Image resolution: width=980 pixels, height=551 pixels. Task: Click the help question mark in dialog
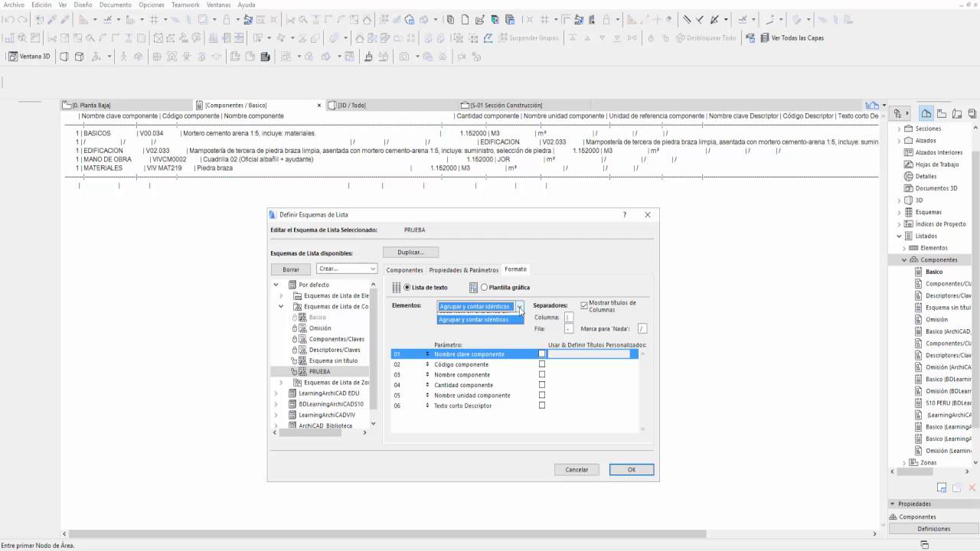point(625,215)
